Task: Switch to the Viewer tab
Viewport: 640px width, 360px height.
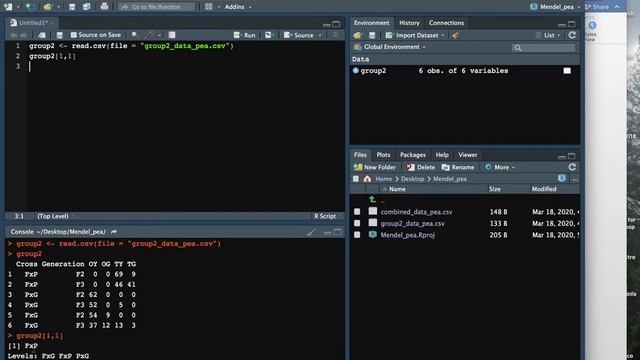Action: 467,155
